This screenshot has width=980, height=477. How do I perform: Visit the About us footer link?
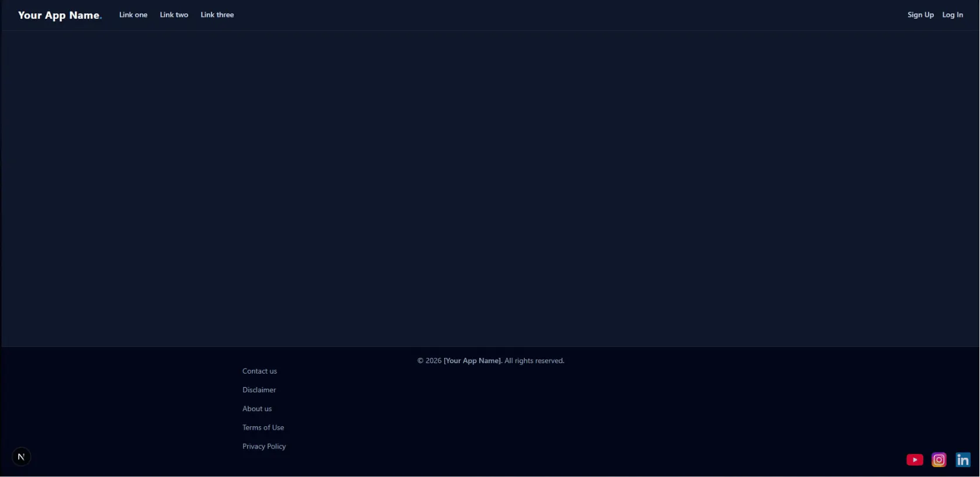pos(257,409)
